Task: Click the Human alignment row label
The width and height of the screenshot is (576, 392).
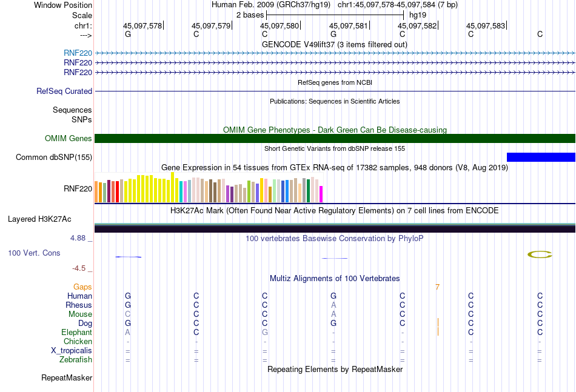Action: [x=79, y=296]
